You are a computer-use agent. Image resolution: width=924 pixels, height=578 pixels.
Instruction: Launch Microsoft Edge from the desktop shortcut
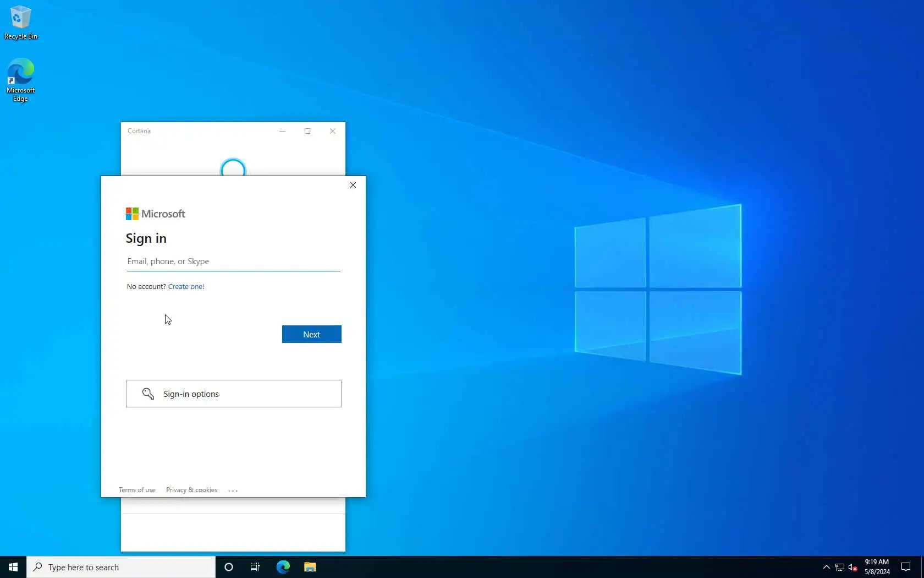click(x=20, y=80)
